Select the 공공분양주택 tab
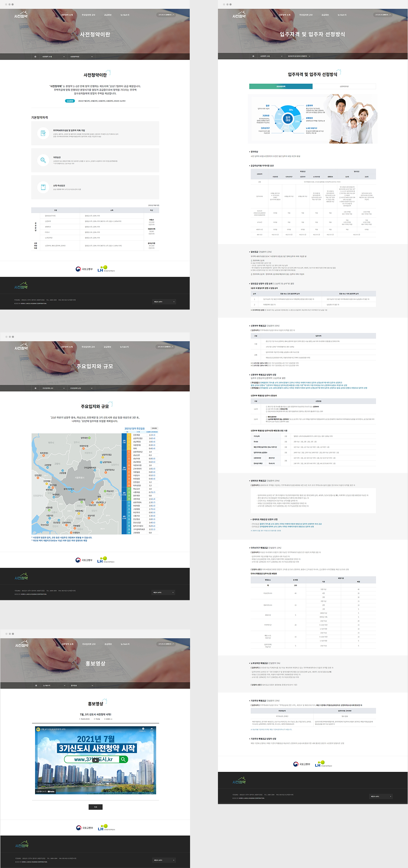The image size is (408, 868). click(x=281, y=86)
